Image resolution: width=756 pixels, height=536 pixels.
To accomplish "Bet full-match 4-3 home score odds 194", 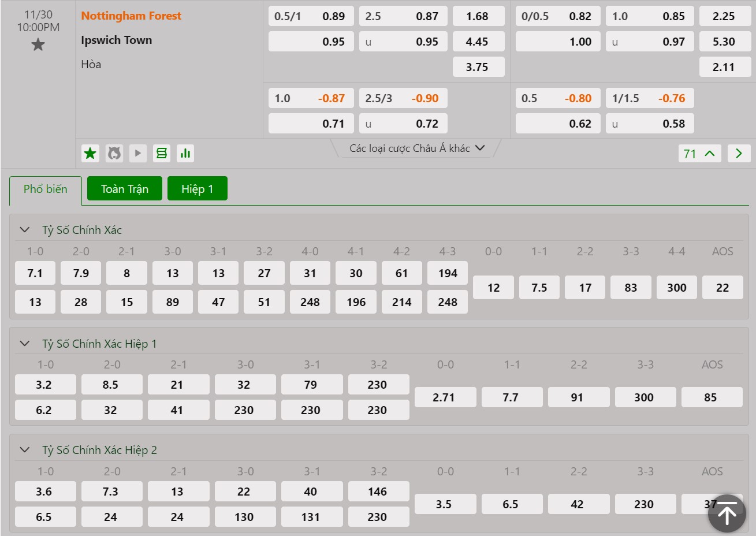I will (448, 273).
